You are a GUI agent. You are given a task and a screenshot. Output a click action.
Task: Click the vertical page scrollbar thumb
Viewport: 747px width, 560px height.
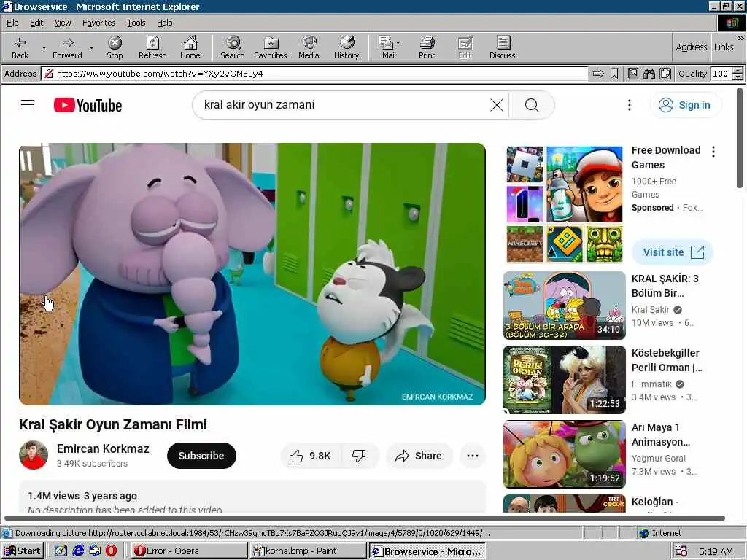point(740,137)
